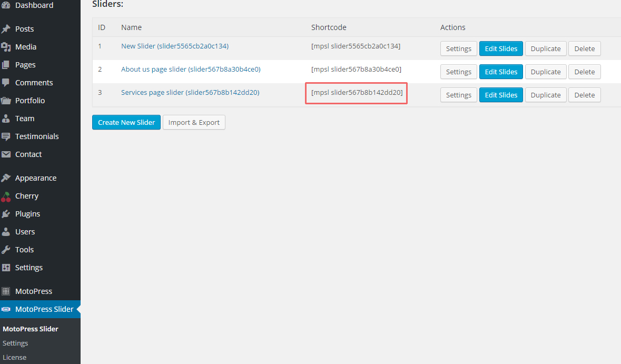621x364 pixels.
Task: Open License submenu item
Action: (15, 357)
